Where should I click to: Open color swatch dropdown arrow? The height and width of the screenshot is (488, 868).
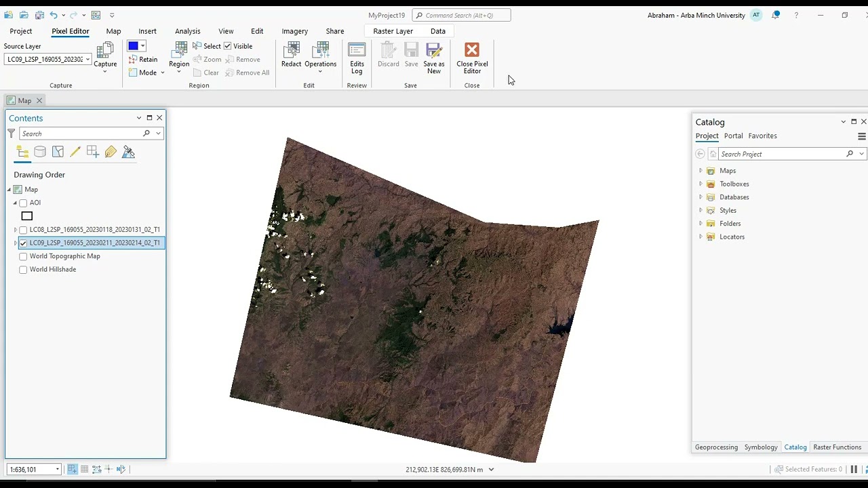click(x=142, y=46)
